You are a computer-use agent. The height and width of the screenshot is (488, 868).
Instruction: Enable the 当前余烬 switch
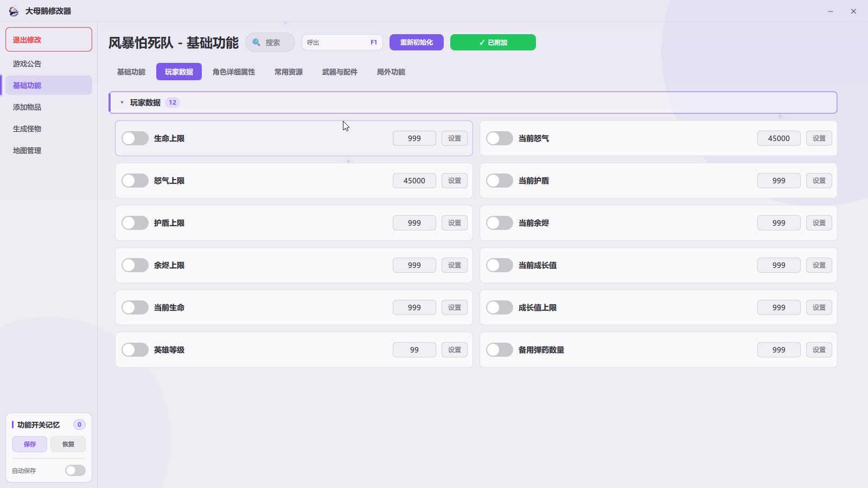500,223
